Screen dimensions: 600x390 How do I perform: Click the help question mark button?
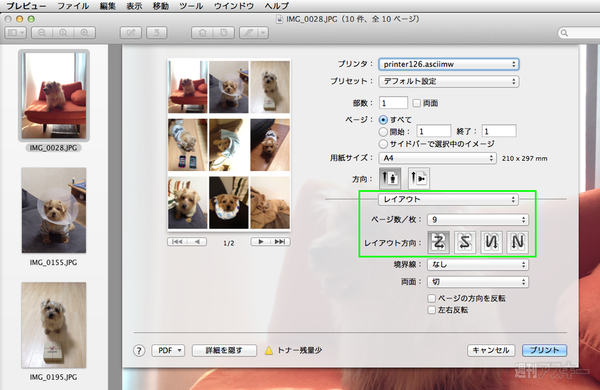139,351
